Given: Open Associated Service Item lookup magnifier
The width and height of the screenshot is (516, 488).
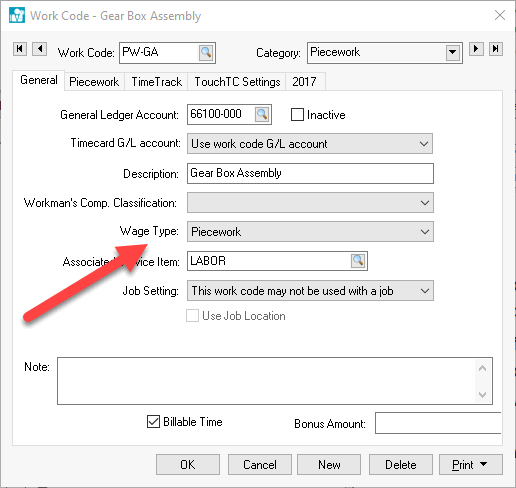Looking at the screenshot, I should (x=358, y=261).
